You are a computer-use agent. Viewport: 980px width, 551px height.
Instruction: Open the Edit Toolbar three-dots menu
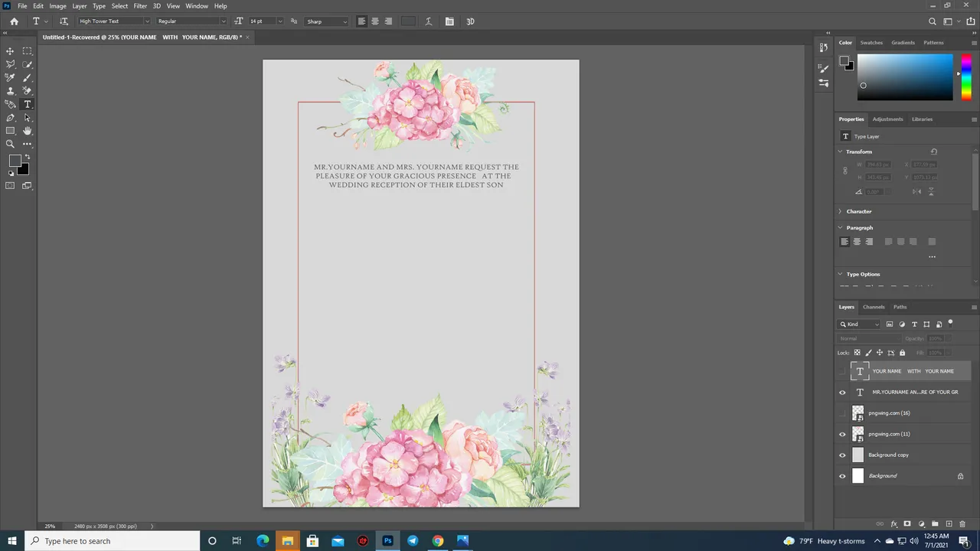tap(28, 144)
